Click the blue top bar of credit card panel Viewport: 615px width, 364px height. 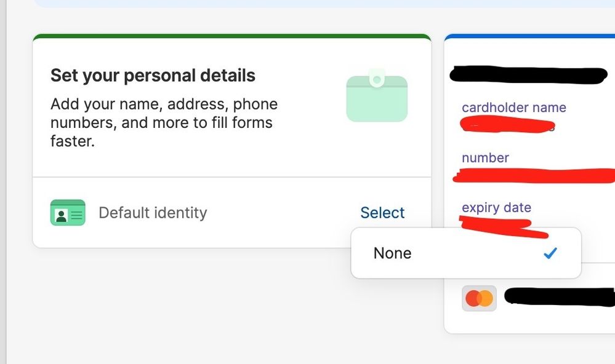(529, 36)
